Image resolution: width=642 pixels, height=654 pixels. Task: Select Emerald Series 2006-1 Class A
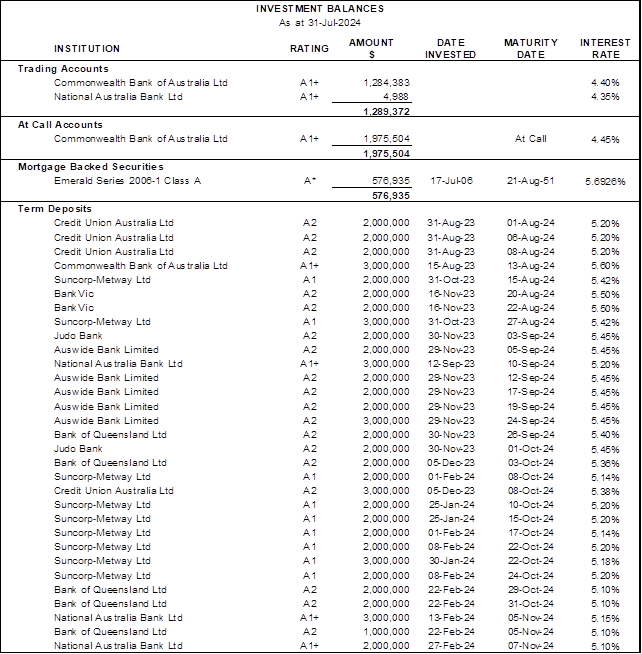(128, 181)
